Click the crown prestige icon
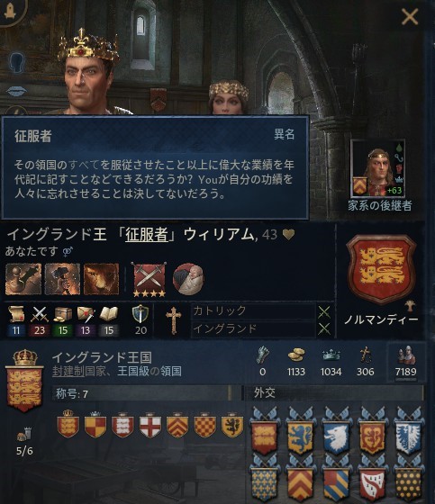Viewport: 435px width, 504px height. pos(331,355)
